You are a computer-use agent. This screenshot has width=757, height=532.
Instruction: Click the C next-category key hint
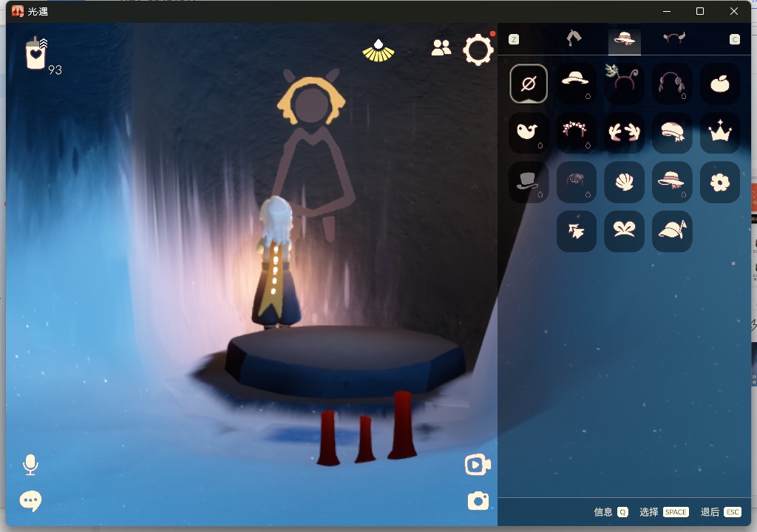click(x=734, y=39)
